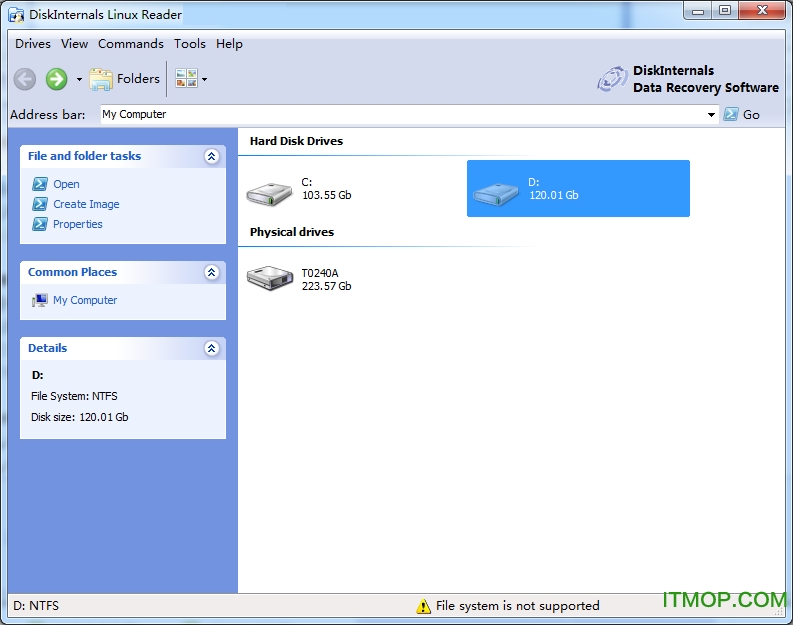Click the D: 120.01 Gb label

coord(553,189)
